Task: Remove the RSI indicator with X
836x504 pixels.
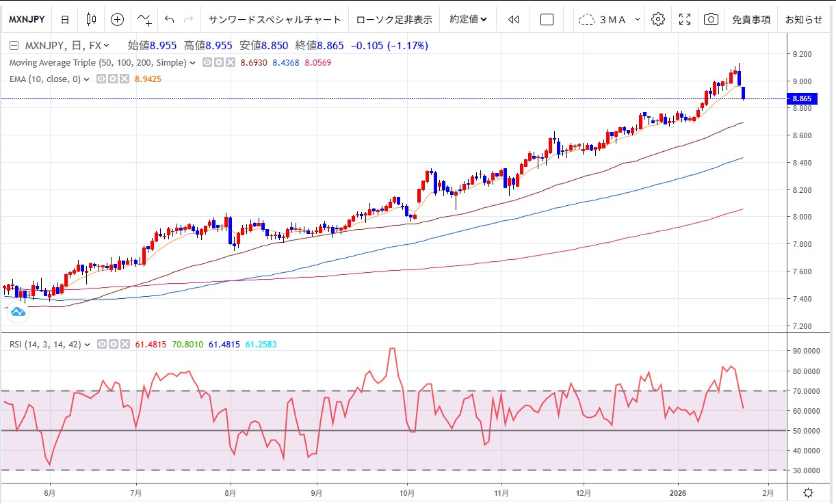Action: click(x=125, y=345)
